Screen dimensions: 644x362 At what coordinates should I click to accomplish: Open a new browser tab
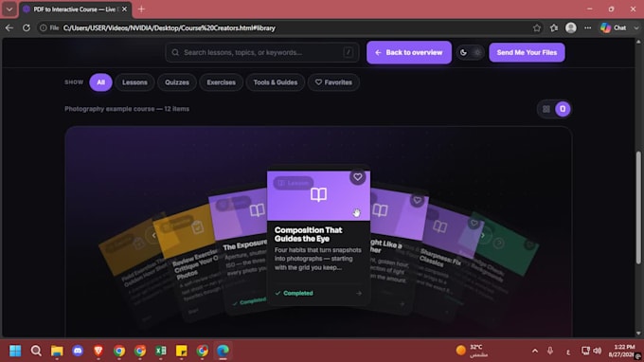point(141,9)
